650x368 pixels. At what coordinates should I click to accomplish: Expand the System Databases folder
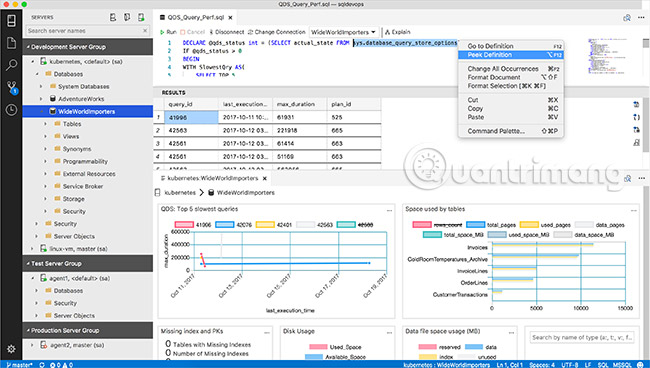(x=41, y=87)
